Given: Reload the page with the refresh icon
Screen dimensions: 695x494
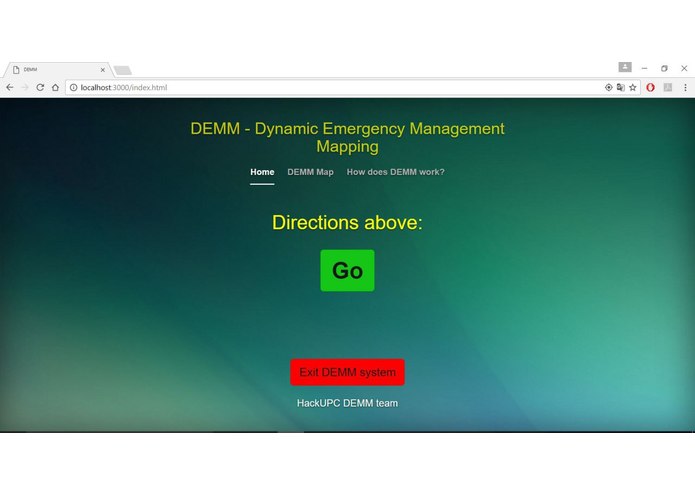Looking at the screenshot, I should [40, 87].
